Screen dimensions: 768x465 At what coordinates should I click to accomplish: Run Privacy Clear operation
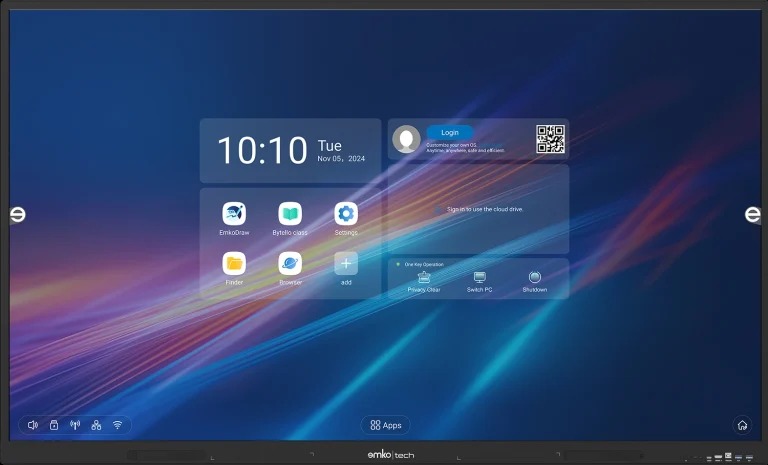click(424, 278)
